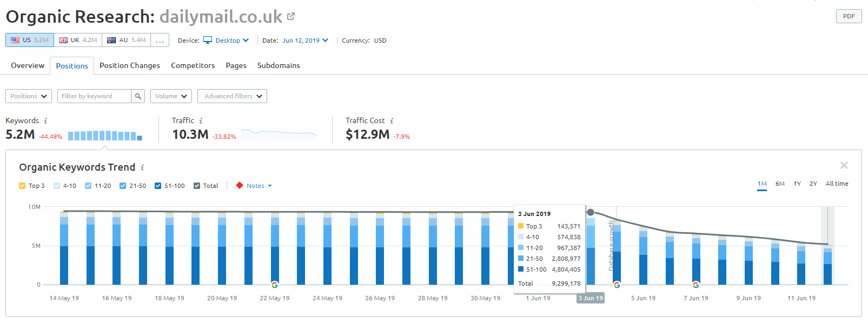868x324 pixels.
Task: Click info icon beside Traffic Cost
Action: [x=392, y=121]
